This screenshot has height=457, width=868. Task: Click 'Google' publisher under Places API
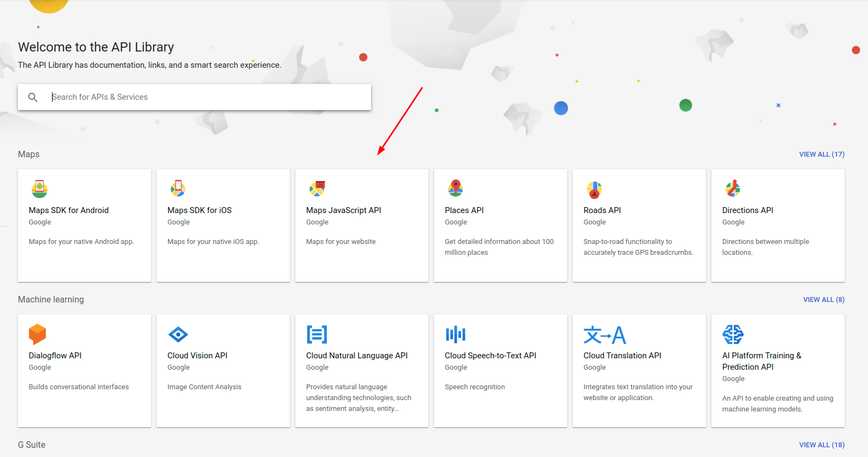coord(456,222)
